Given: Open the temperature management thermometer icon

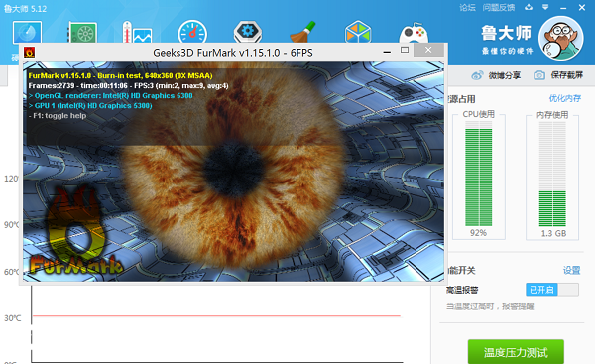Looking at the screenshot, I should [x=137, y=32].
